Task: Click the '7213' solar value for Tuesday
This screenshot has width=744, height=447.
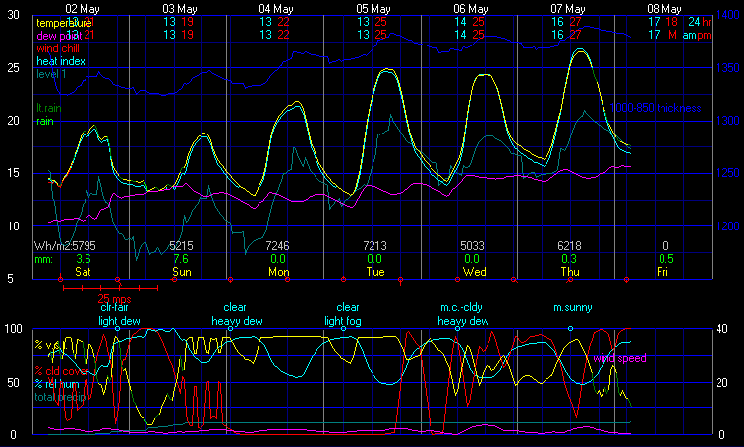Action: [375, 246]
